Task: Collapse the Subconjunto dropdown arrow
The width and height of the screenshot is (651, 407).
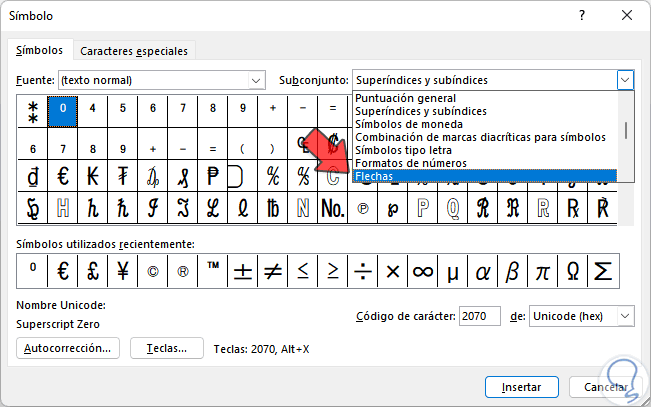Action: tap(625, 80)
